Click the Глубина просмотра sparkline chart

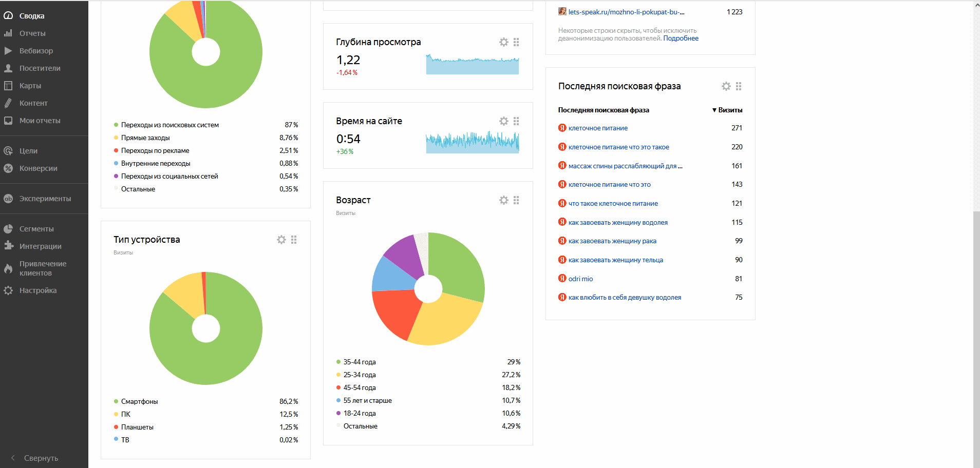click(x=472, y=64)
